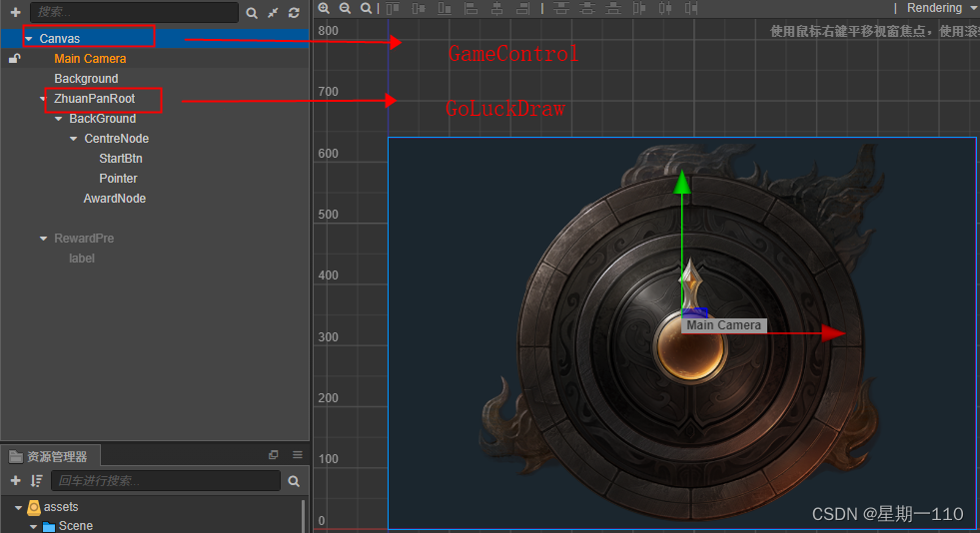This screenshot has width=980, height=533.
Task: Collapse the RewardPre node
Action: point(43,239)
